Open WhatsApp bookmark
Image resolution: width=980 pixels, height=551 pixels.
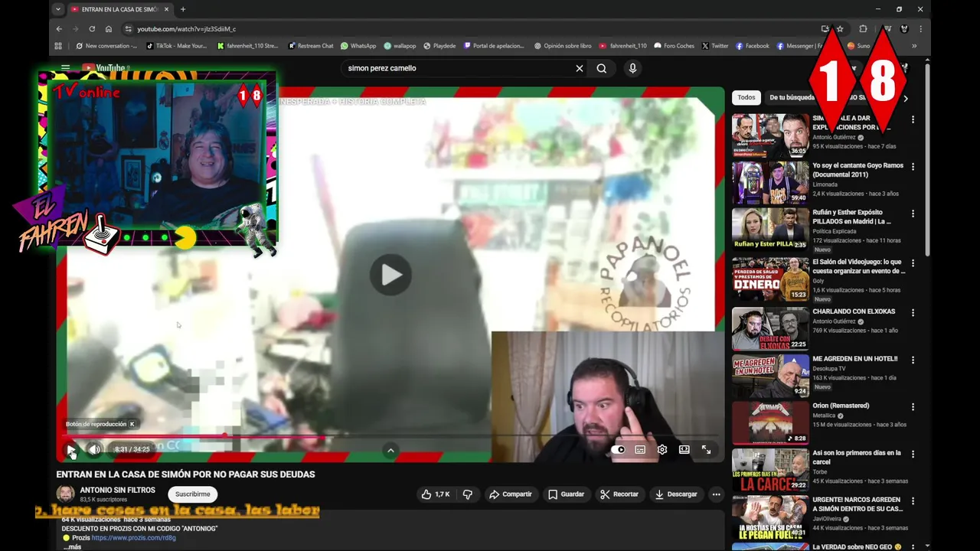point(358,46)
